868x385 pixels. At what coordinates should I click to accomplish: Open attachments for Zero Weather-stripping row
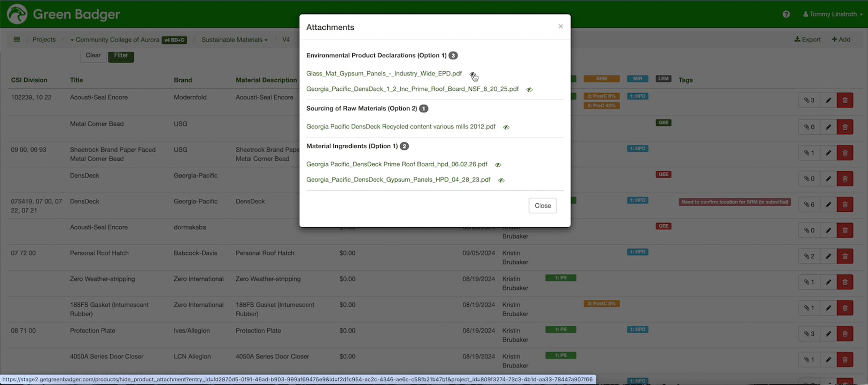tap(809, 282)
